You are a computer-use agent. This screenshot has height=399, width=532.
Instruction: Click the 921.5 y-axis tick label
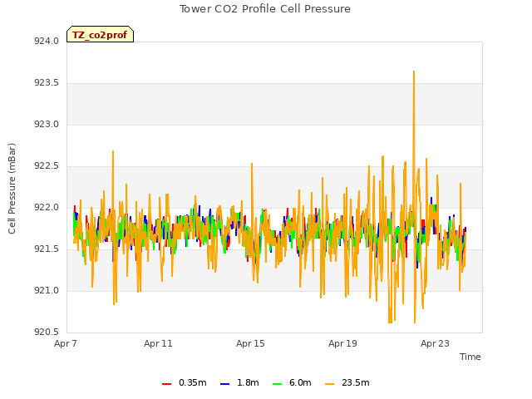click(x=47, y=249)
